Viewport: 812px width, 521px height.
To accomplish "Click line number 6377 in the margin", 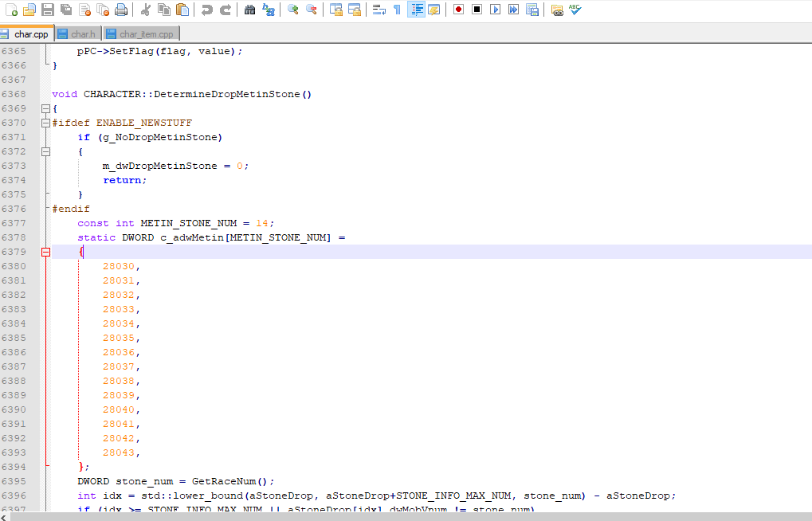I will click(x=14, y=223).
